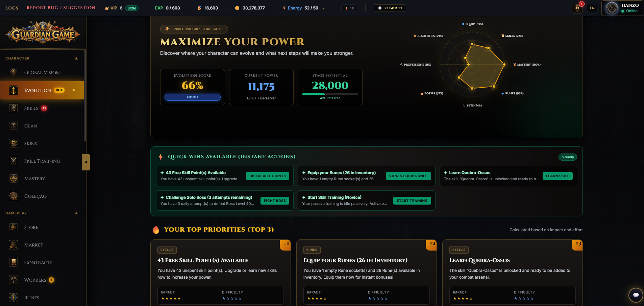
Task: Click the Learn Skill button
Action: tap(558, 176)
